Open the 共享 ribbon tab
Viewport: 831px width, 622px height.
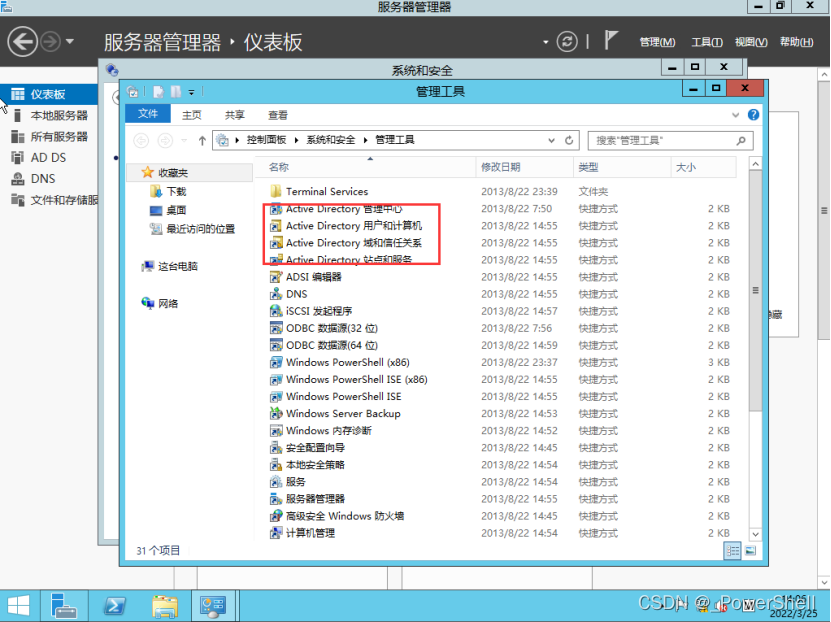click(235, 115)
